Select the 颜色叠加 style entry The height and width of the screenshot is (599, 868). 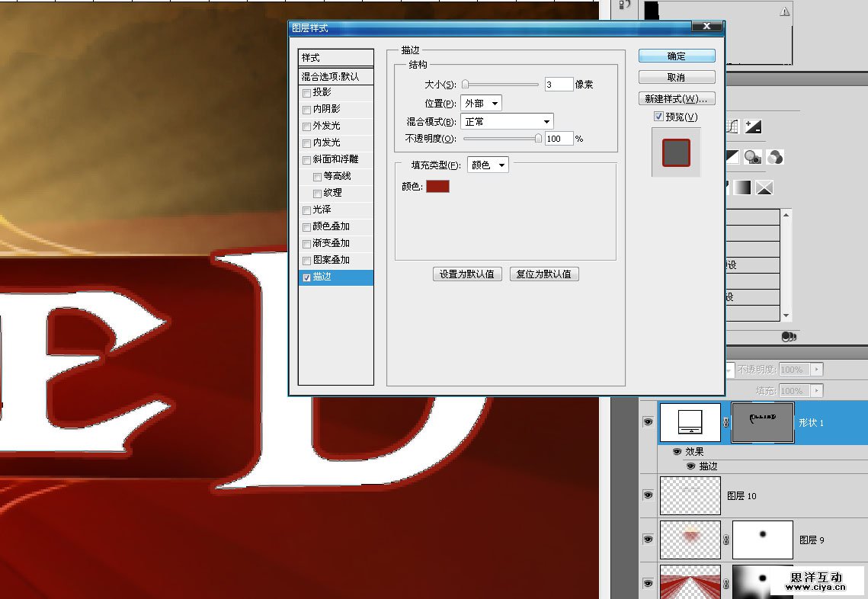(331, 226)
